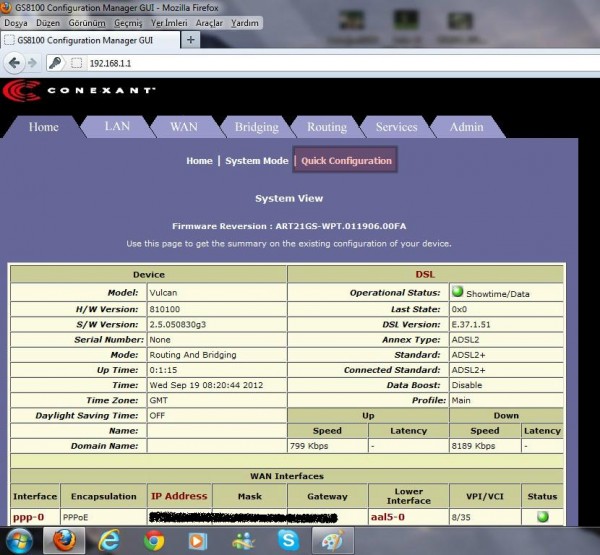
Task: Click the page icon next to 192.168.1.1
Action: click(x=77, y=63)
